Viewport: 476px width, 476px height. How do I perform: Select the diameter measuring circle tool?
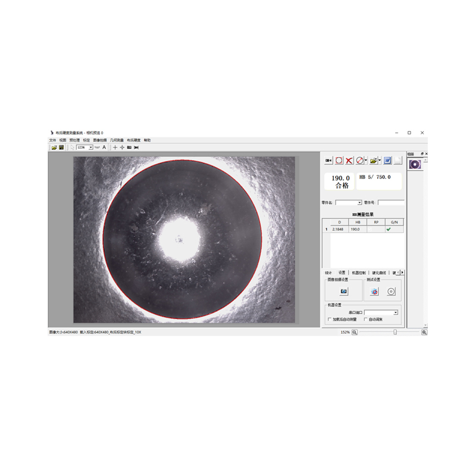point(360,161)
